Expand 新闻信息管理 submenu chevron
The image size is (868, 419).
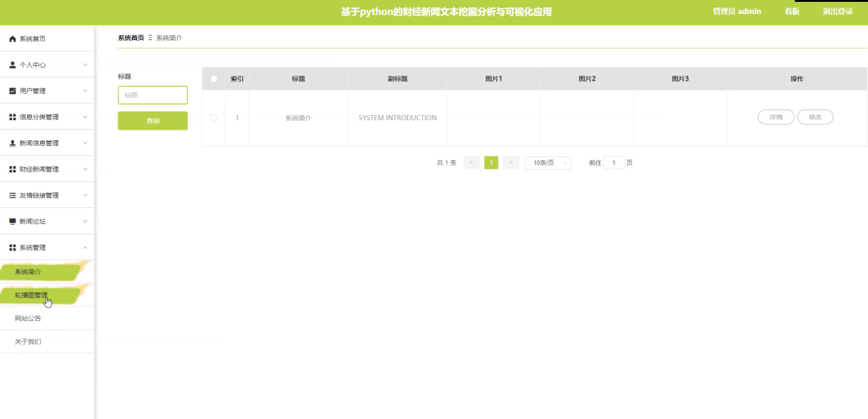(x=85, y=143)
